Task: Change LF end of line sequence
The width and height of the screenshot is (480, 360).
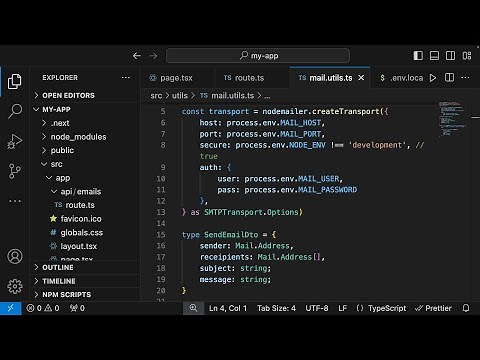Action: pyautogui.click(x=342, y=308)
